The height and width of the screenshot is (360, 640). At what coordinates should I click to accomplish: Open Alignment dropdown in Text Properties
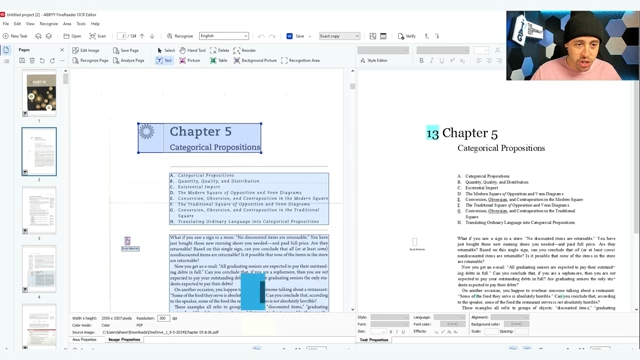[x=510, y=317]
